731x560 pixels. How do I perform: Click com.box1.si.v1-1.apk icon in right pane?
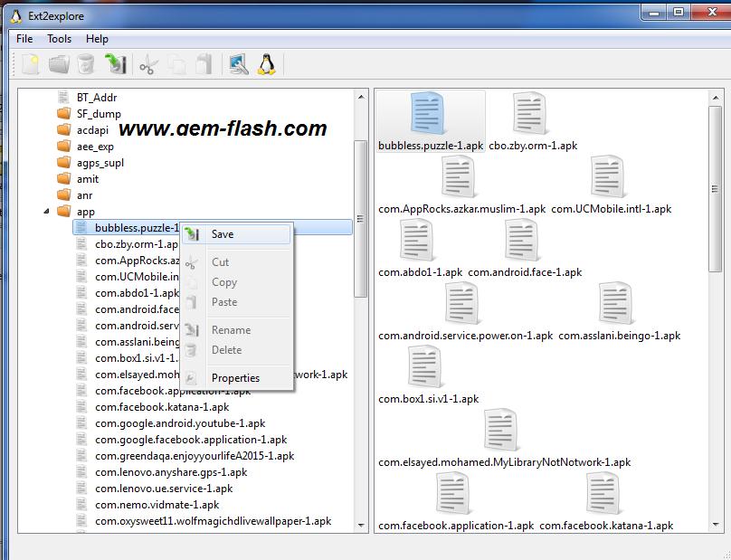(x=425, y=367)
